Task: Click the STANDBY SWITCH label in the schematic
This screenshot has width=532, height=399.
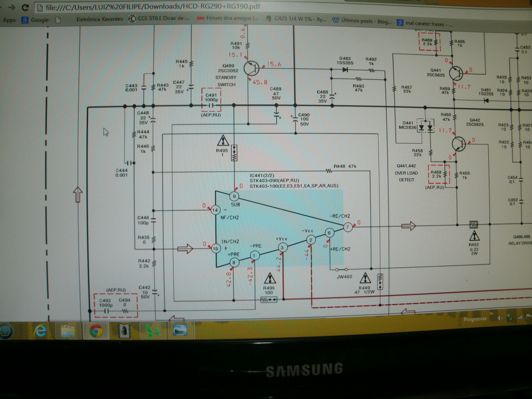Action: click(x=226, y=81)
